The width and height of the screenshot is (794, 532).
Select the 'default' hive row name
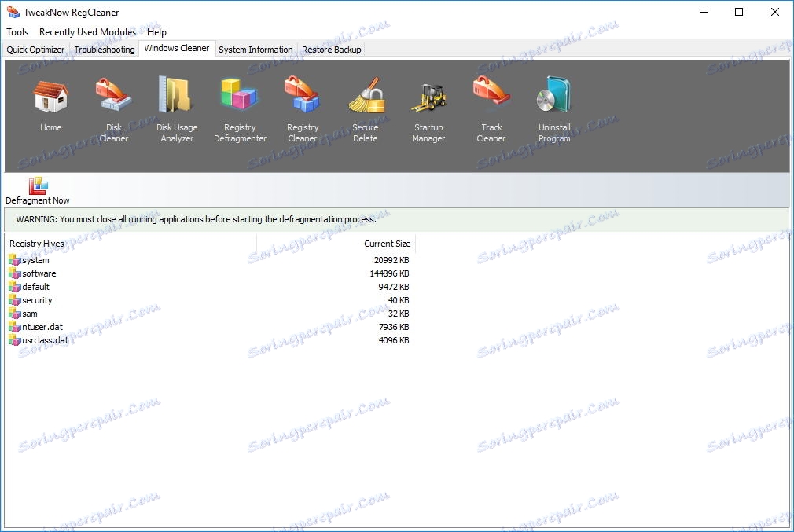35,287
